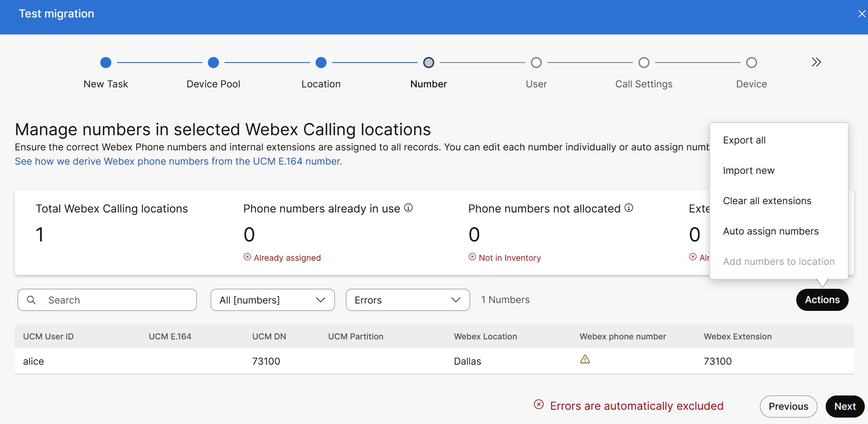868x424 pixels.
Task: Go to the Device Pool step
Action: [x=213, y=63]
